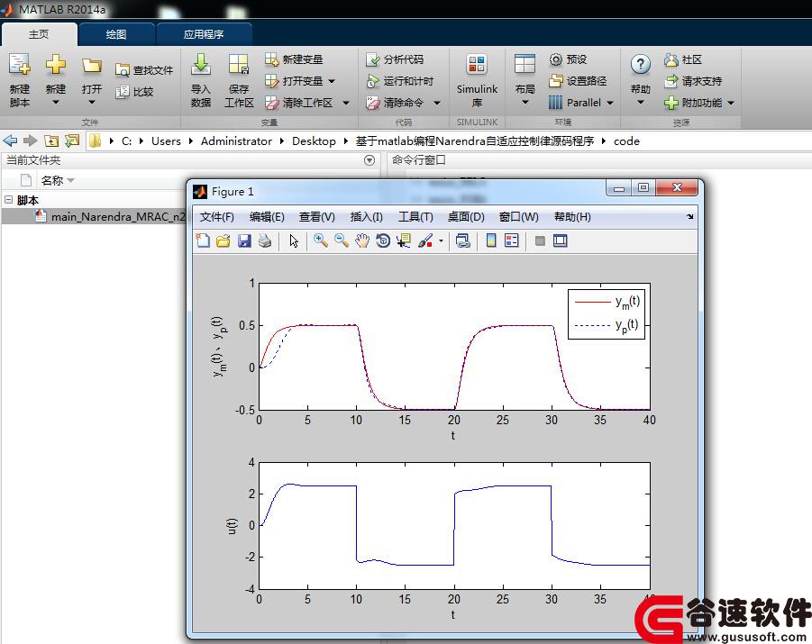Switch to the 主页 home tab
Screen dimensions: 812x644
click(x=39, y=34)
